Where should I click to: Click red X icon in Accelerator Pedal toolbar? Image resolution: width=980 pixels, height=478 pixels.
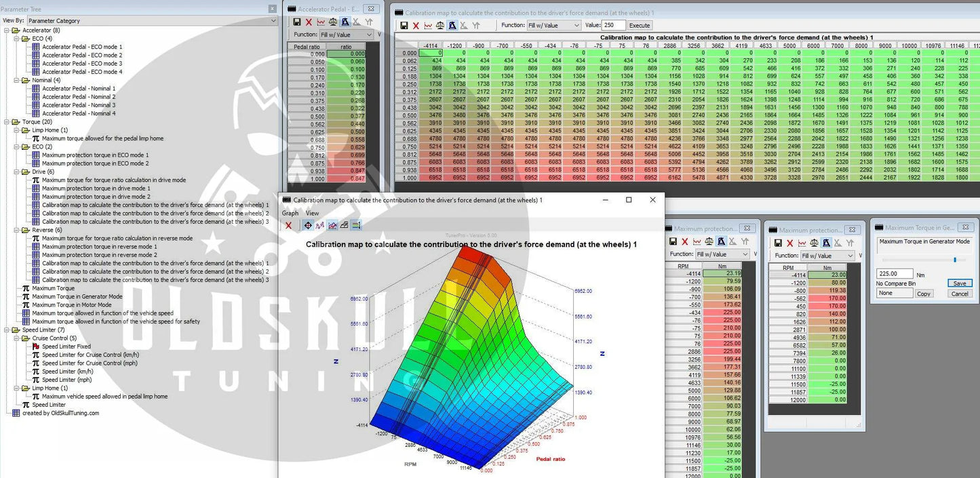click(x=308, y=23)
